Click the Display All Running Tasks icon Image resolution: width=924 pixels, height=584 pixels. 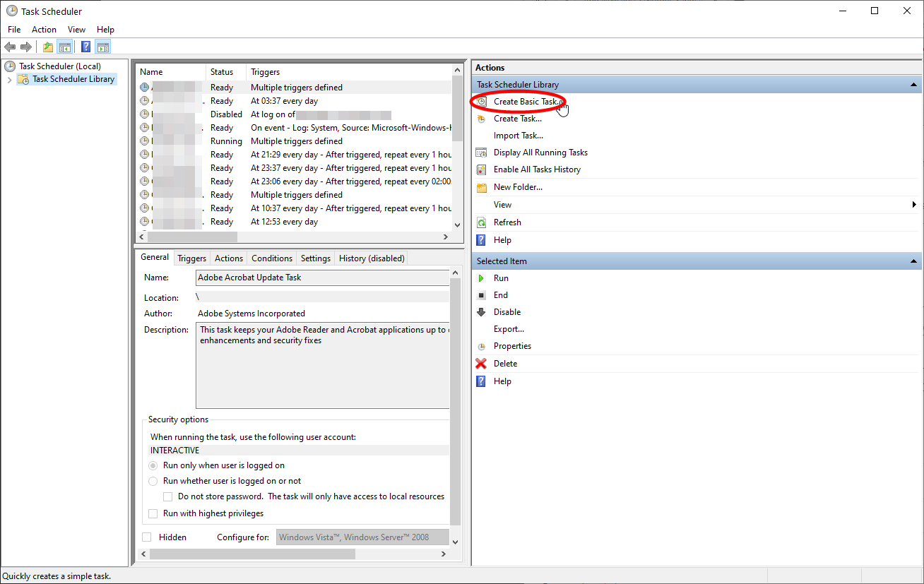pos(481,153)
